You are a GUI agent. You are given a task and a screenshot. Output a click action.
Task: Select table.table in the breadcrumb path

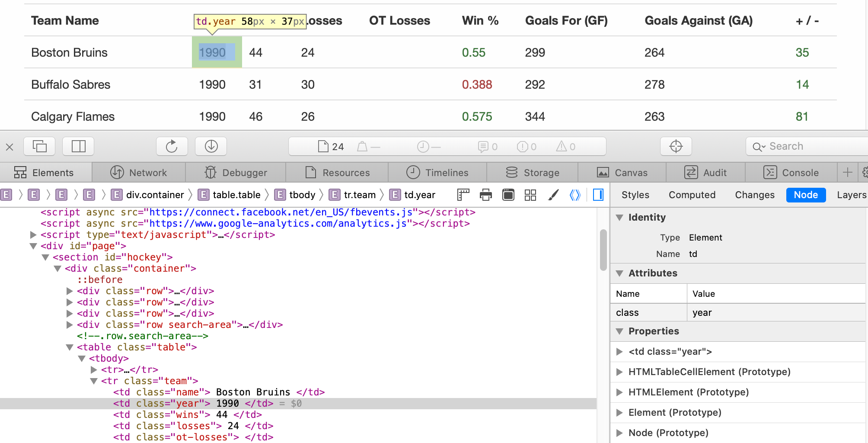click(230, 195)
